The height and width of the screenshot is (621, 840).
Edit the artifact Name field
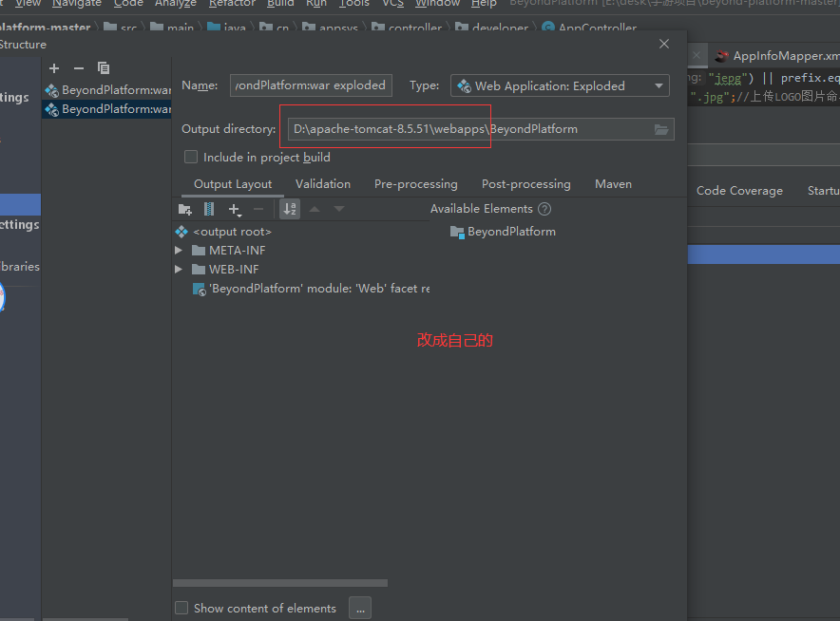311,85
